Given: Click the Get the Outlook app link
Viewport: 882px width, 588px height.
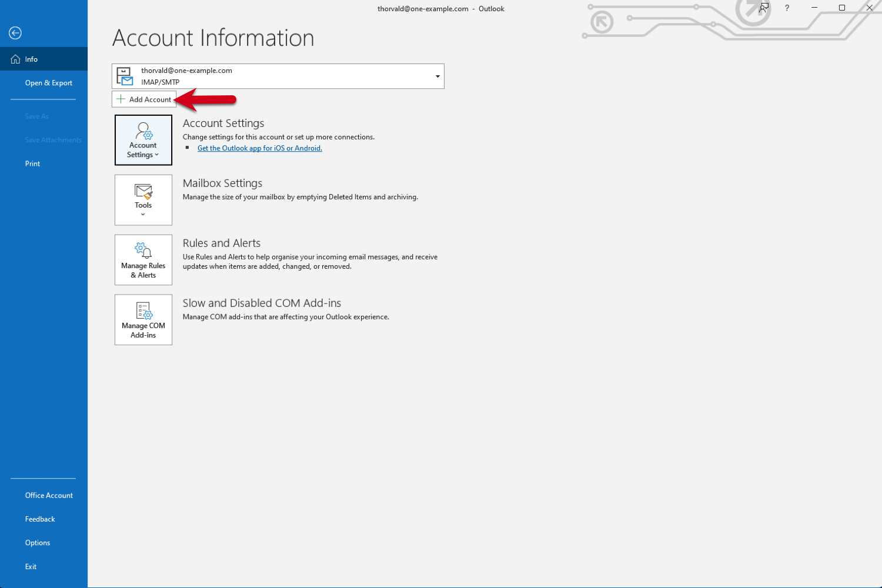Looking at the screenshot, I should 259,148.
